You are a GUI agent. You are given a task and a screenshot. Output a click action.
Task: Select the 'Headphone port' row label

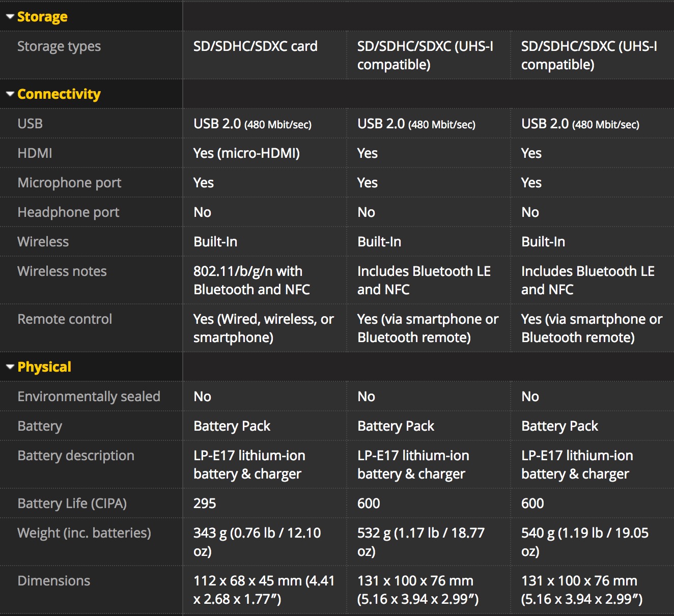coord(68,212)
